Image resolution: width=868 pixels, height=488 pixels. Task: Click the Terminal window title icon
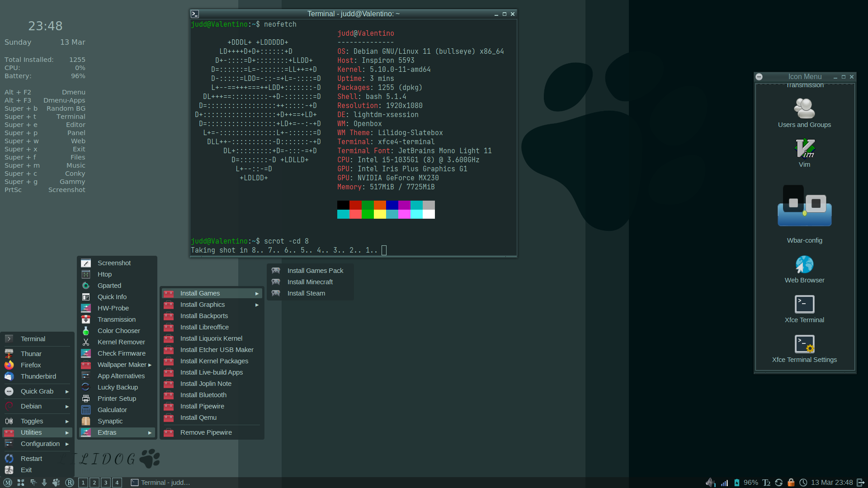[195, 14]
